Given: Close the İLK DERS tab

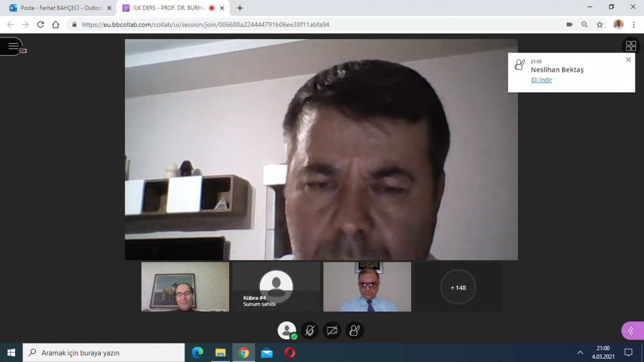Looking at the screenshot, I should pyautogui.click(x=222, y=8).
